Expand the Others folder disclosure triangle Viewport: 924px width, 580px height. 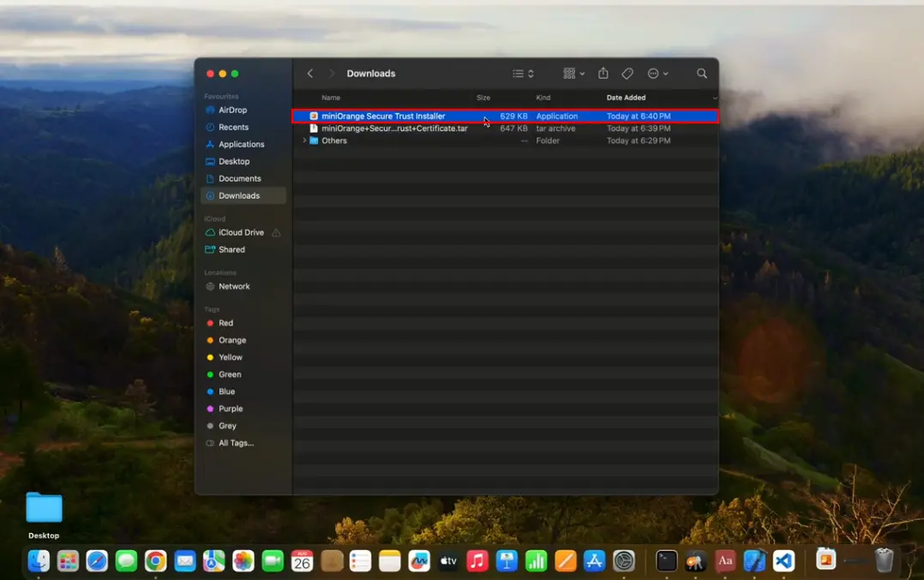coord(304,141)
